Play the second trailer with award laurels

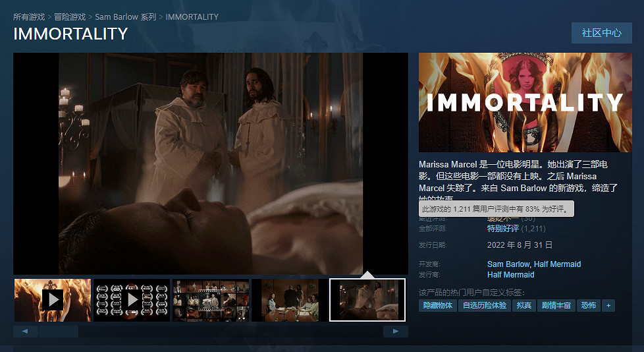[x=132, y=300]
